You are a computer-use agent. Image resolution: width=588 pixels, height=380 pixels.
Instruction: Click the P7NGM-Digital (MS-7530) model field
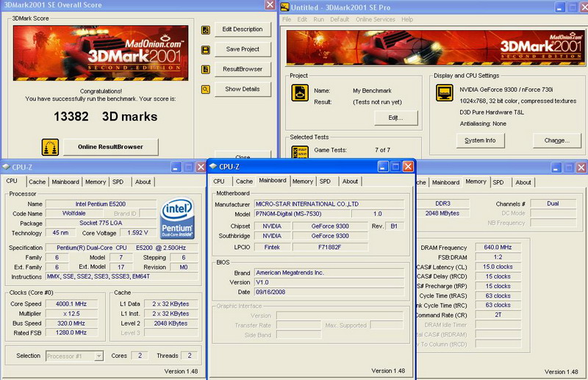(302, 214)
